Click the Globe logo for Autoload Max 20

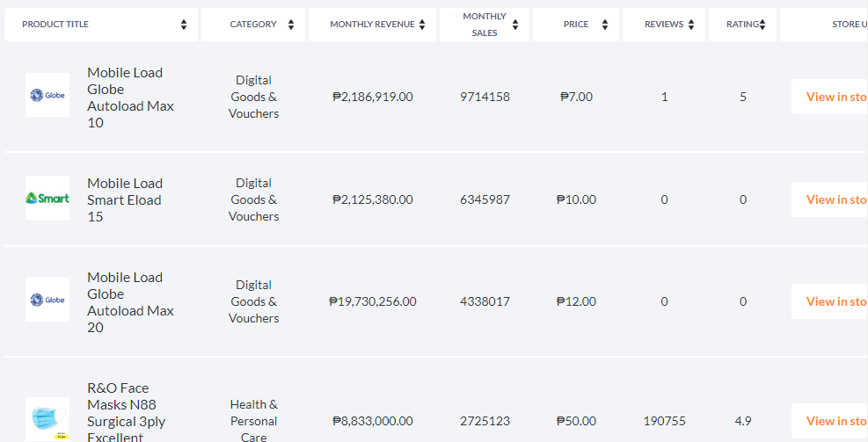[x=47, y=300]
